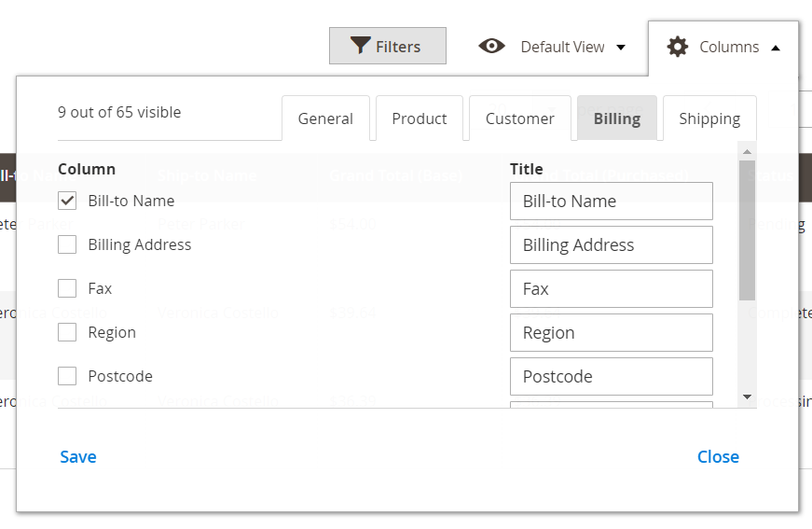The height and width of the screenshot is (529, 812).
Task: Edit the Billing Address title field
Action: coord(611,245)
